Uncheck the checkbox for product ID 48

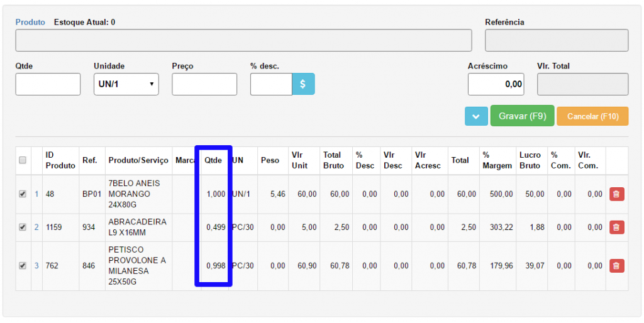point(23,194)
